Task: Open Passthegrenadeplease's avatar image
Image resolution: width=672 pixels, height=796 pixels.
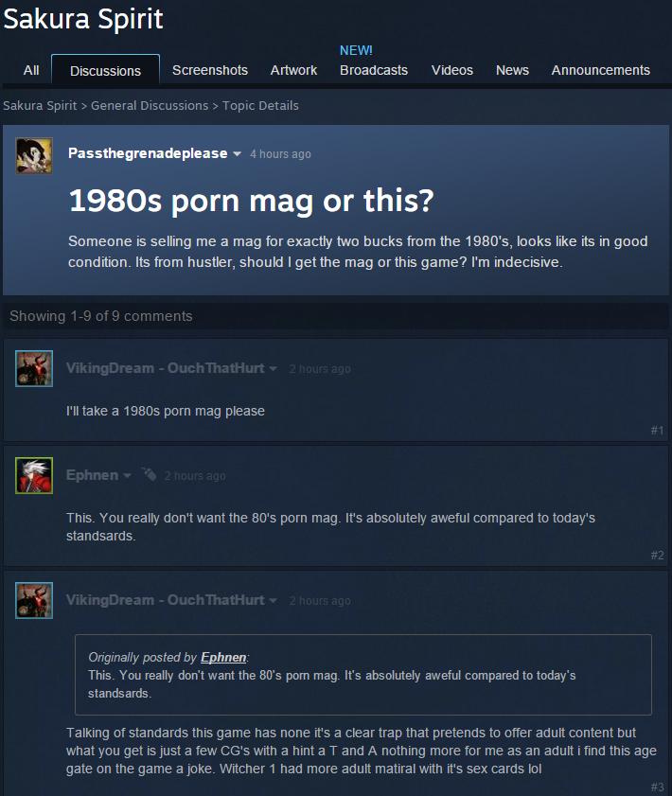Action: pos(34,156)
